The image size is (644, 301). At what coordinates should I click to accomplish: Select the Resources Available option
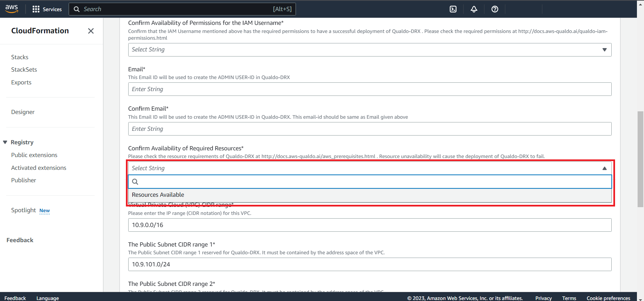(x=370, y=195)
